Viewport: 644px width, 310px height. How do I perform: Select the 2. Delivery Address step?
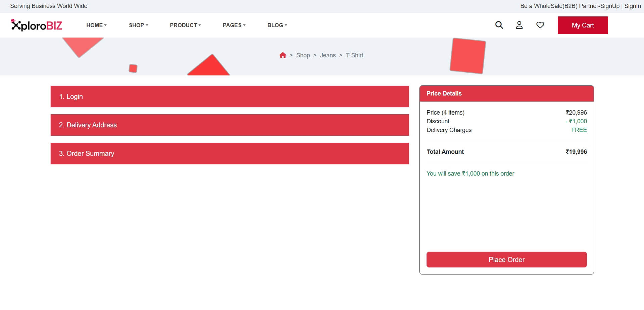(x=230, y=125)
